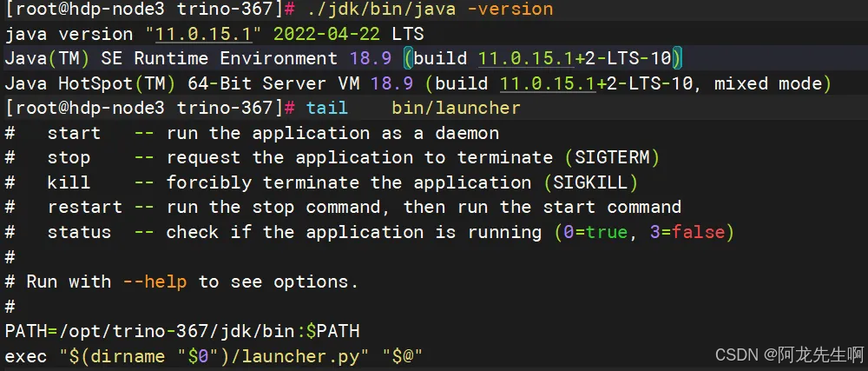
Task: Click the first [root@hdp-node3 trino-367] prompt
Action: [x=150, y=10]
